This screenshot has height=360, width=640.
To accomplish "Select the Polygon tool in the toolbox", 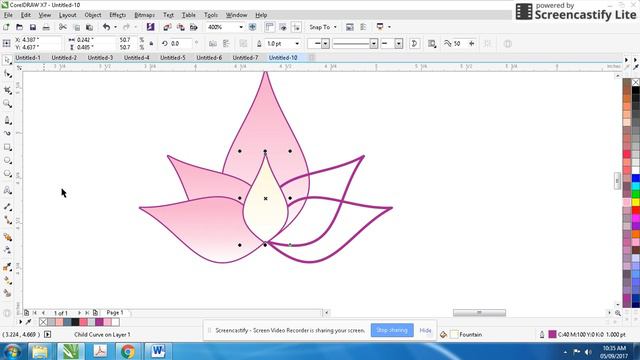I will pos(7,174).
